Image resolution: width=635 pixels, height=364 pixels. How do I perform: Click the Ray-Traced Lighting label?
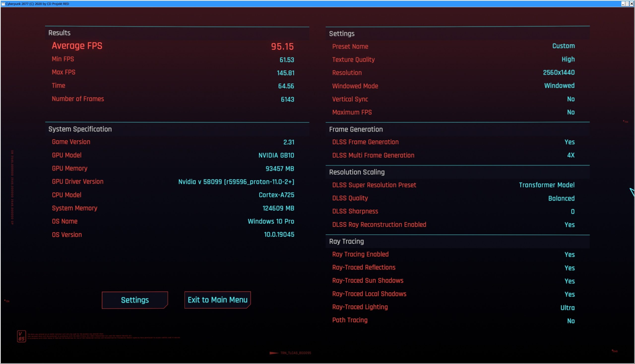click(x=360, y=307)
